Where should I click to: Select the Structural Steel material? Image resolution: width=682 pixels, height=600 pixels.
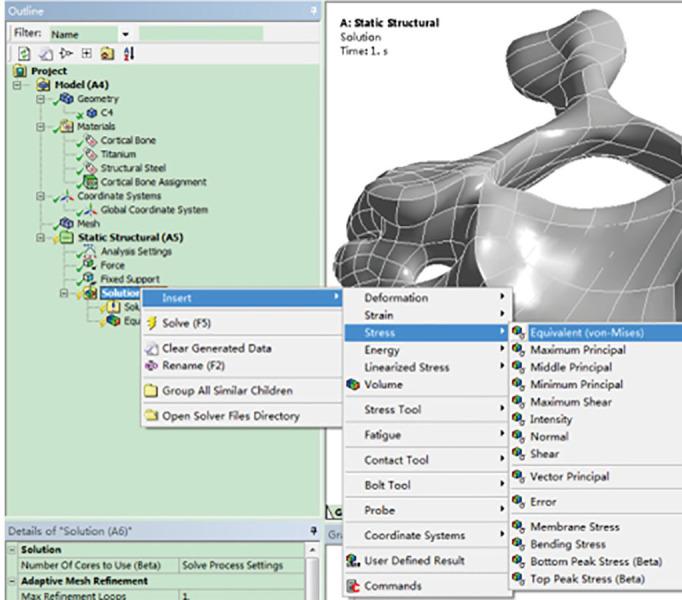133,168
